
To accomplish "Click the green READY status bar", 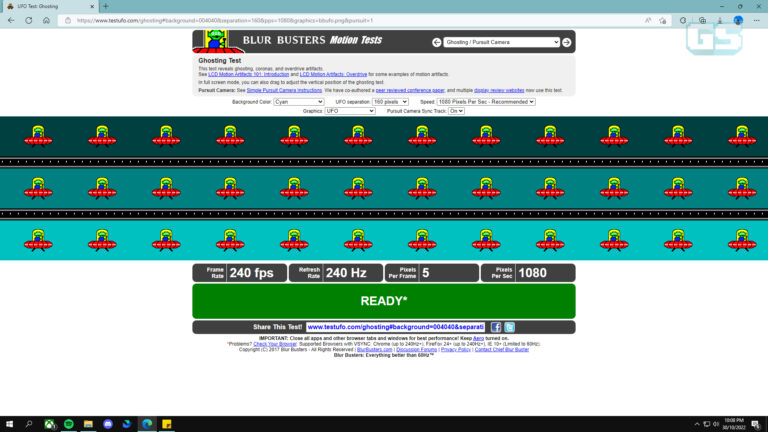I will (383, 301).
